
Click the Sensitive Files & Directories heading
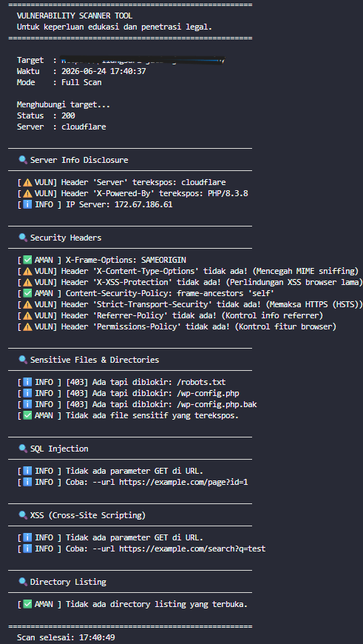pyautogui.click(x=95, y=360)
